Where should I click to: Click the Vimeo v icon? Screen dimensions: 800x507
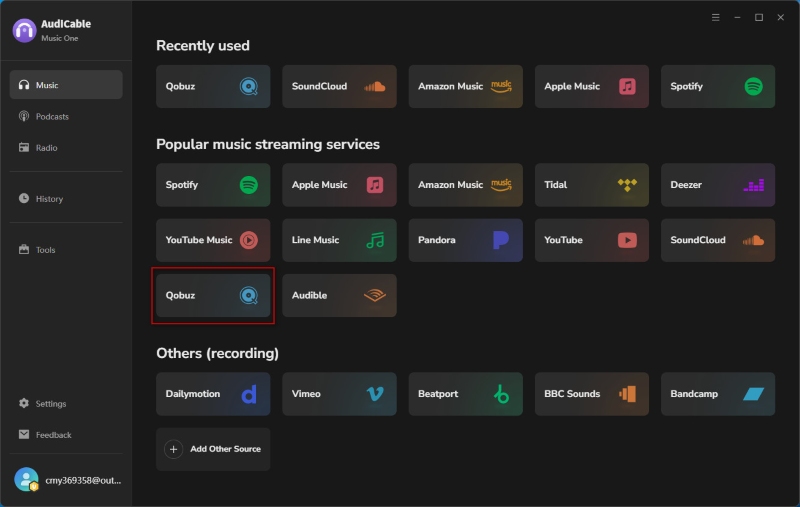point(375,394)
